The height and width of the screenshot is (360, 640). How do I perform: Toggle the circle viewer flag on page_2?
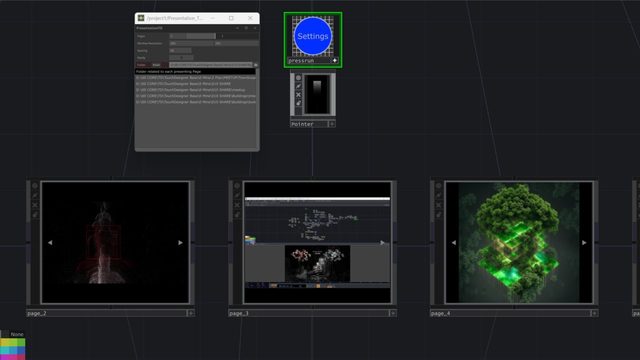tap(35, 186)
